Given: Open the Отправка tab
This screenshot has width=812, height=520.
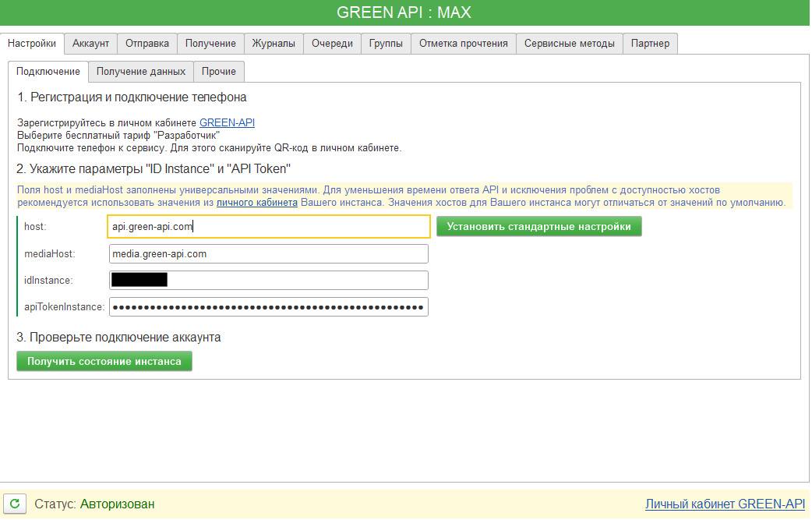Looking at the screenshot, I should [147, 44].
